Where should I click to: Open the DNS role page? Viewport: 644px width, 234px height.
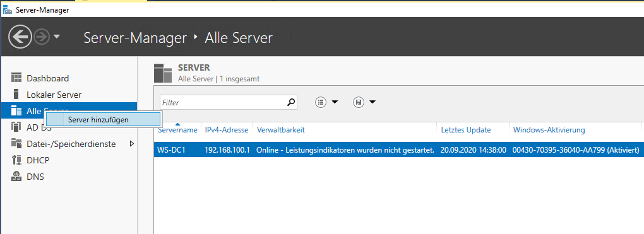point(35,177)
